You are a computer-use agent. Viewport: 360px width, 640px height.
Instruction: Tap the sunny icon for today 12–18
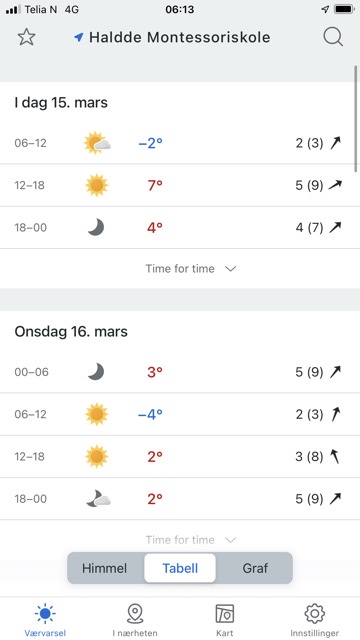(x=97, y=185)
